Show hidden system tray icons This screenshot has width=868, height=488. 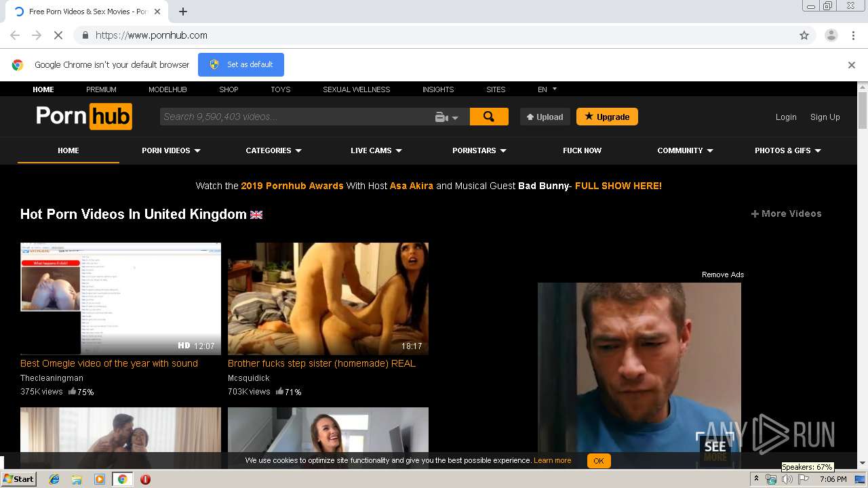(756, 479)
